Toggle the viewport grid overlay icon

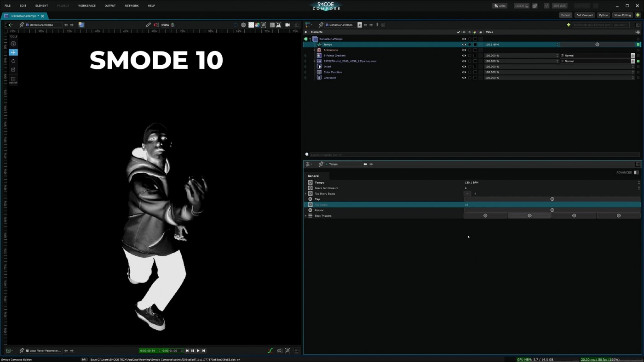click(272, 25)
